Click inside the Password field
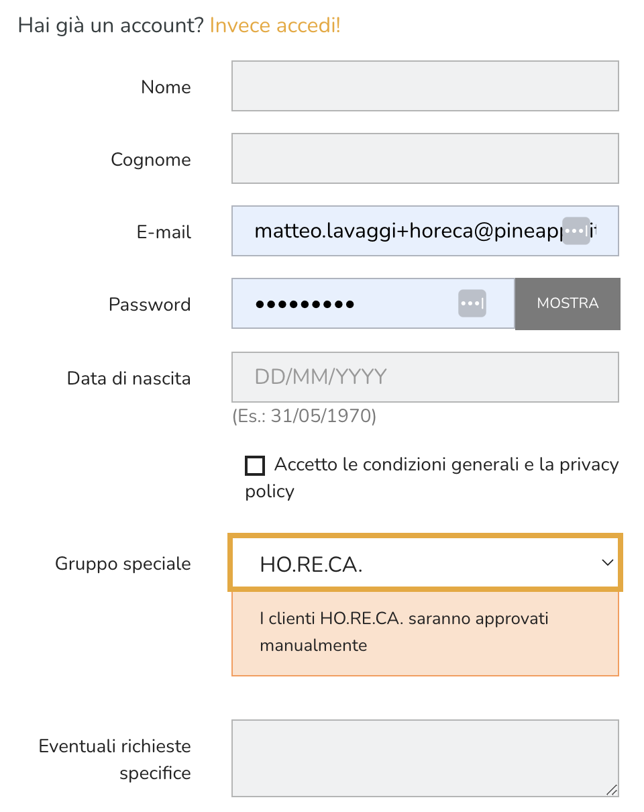Viewport: 644px width, 812px height. 373,303
